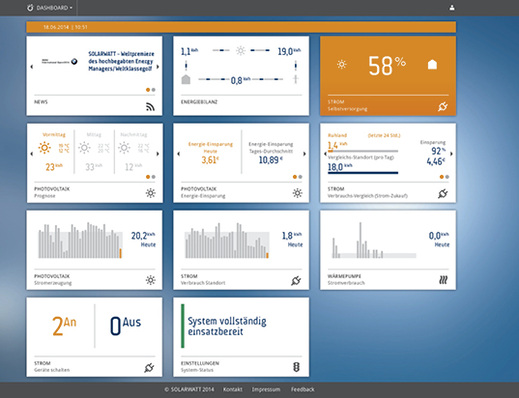Click the sun icon in Photovoltaik Prognose tile
519x398 pixels.
pos(151,193)
